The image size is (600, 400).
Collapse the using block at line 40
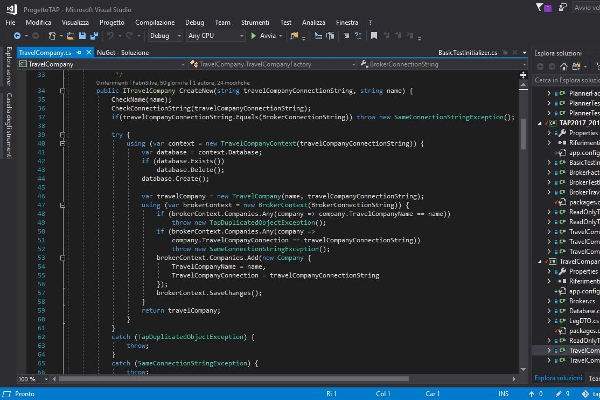point(62,144)
